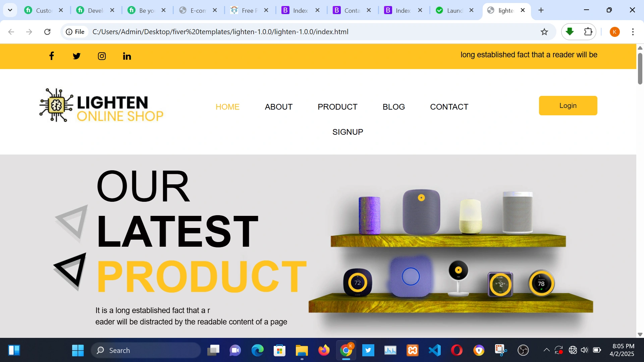Click the gray left-pointing triangle arrow
644x362 pixels.
71,223
